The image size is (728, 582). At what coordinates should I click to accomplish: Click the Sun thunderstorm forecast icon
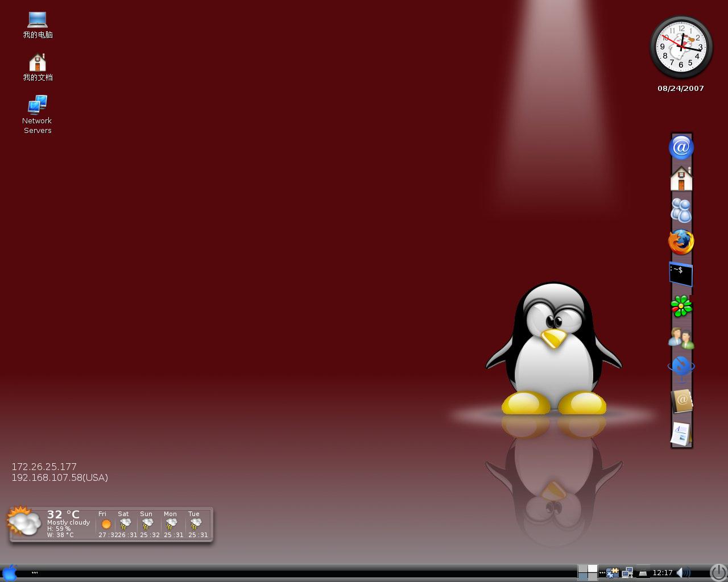pos(148,524)
